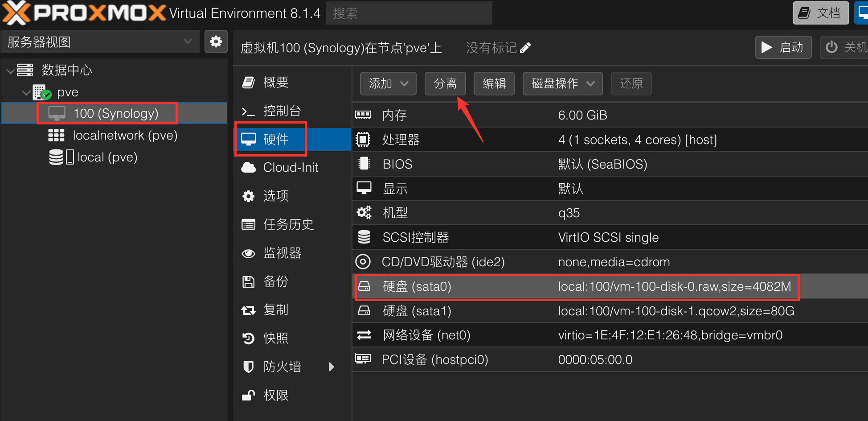
Task: Open the 文档 documentation button
Action: 821,13
